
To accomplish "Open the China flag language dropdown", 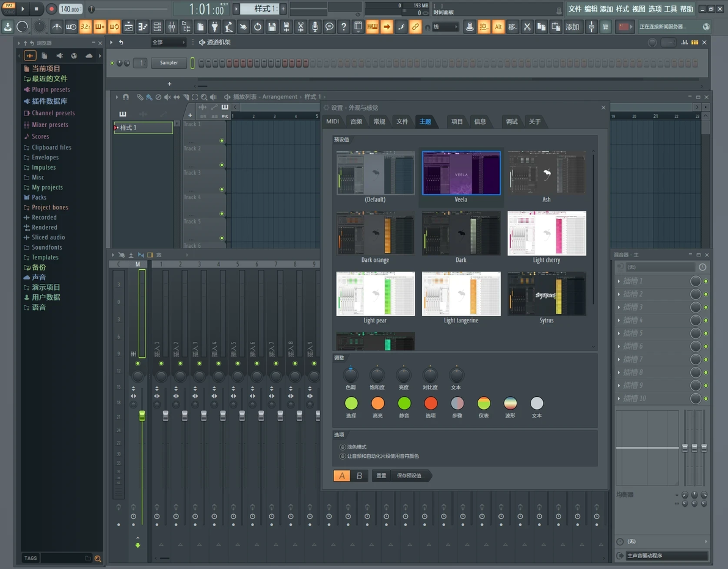I will (624, 27).
